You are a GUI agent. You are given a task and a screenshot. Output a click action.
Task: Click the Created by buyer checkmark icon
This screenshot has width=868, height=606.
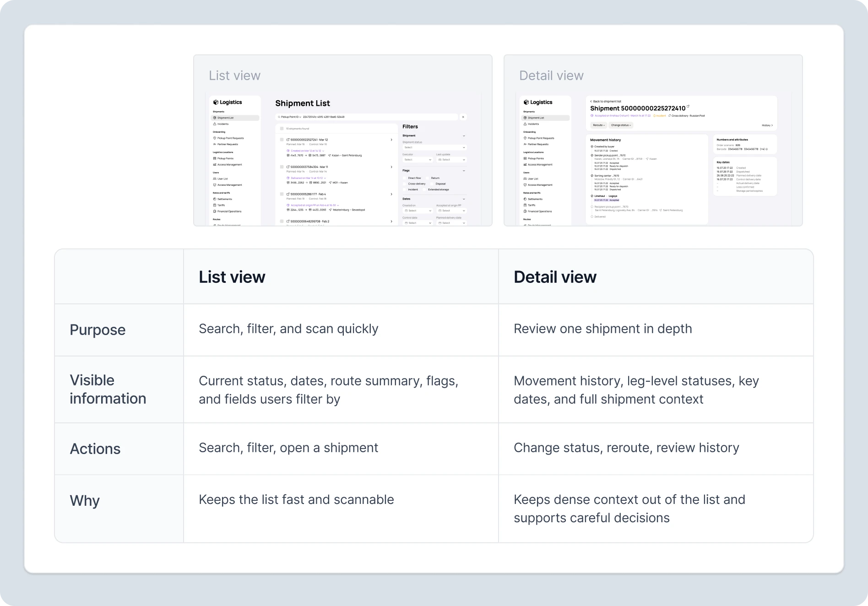click(592, 146)
